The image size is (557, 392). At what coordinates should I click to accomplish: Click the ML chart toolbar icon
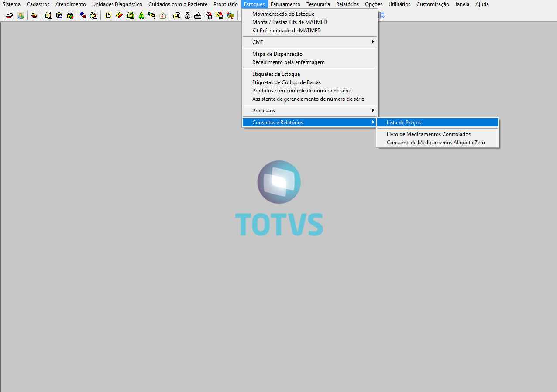coord(230,16)
